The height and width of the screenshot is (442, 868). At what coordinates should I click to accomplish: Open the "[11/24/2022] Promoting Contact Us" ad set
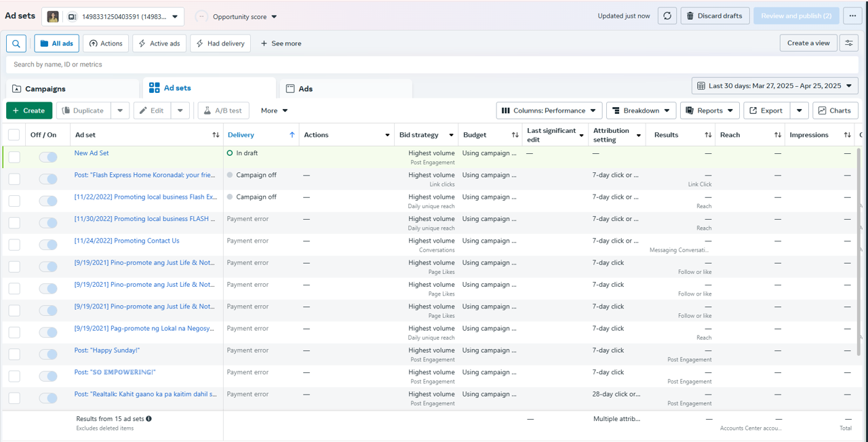click(x=127, y=241)
